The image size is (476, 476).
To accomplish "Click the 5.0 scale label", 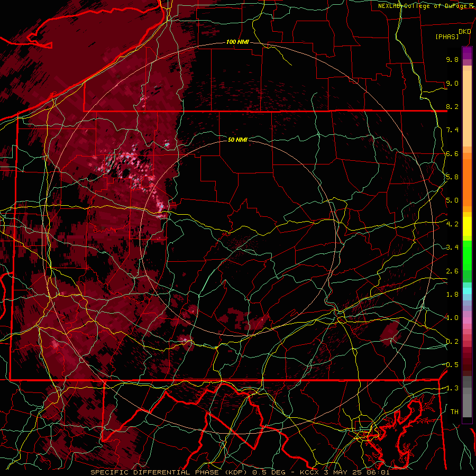I will pos(452,200).
